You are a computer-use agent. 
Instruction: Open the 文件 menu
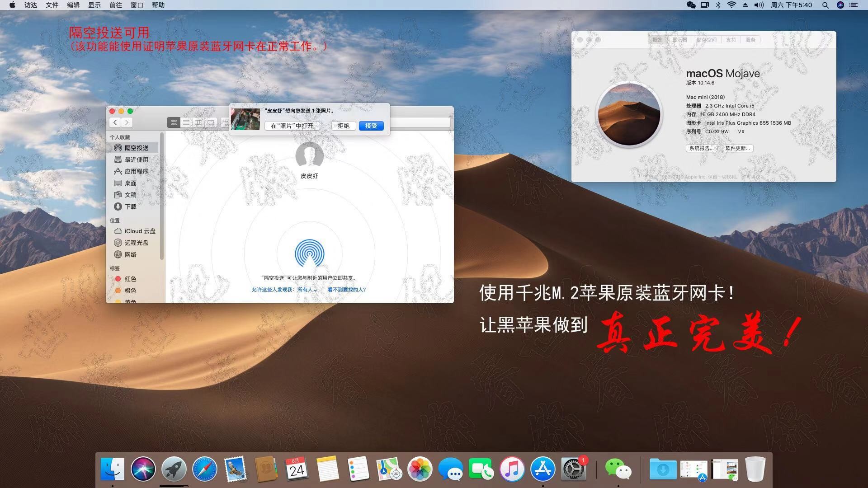tap(52, 5)
